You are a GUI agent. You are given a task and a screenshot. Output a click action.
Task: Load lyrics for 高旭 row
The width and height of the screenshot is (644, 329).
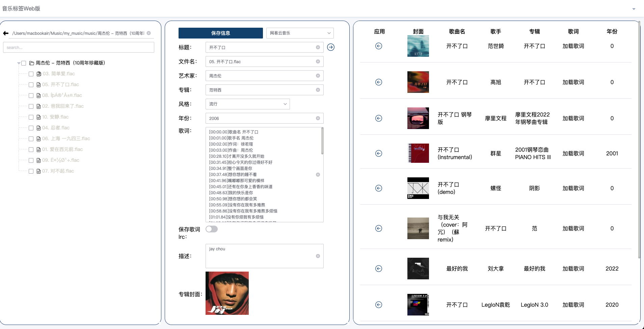pos(573,82)
